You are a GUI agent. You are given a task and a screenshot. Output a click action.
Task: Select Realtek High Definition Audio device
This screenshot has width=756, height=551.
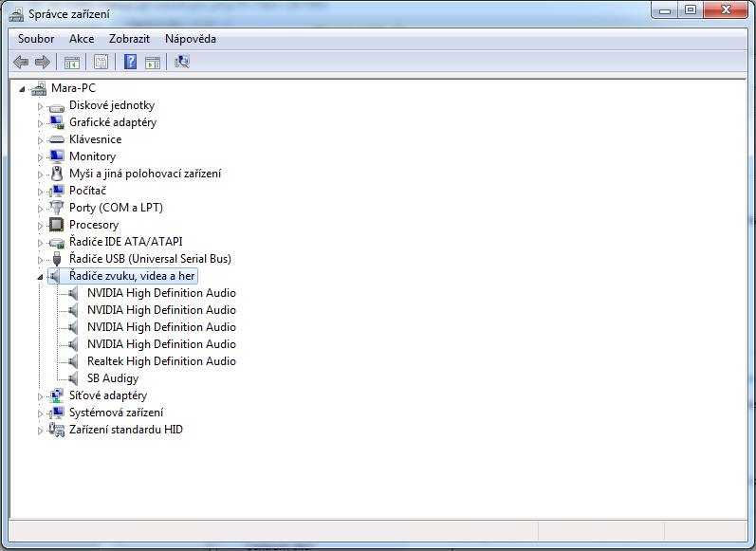[161, 361]
